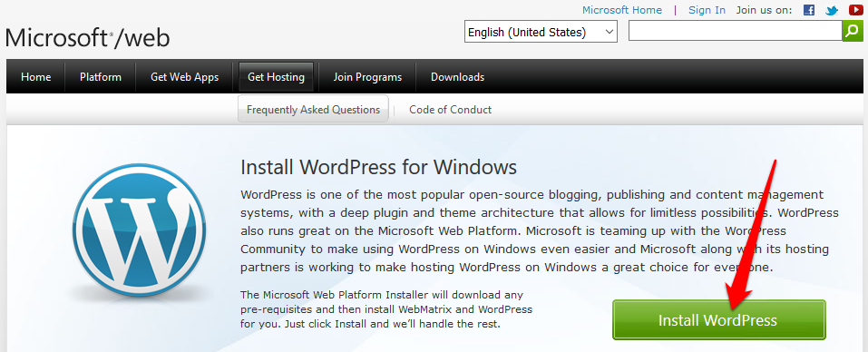
Task: Open Code of Conduct submenu link
Action: click(x=450, y=110)
